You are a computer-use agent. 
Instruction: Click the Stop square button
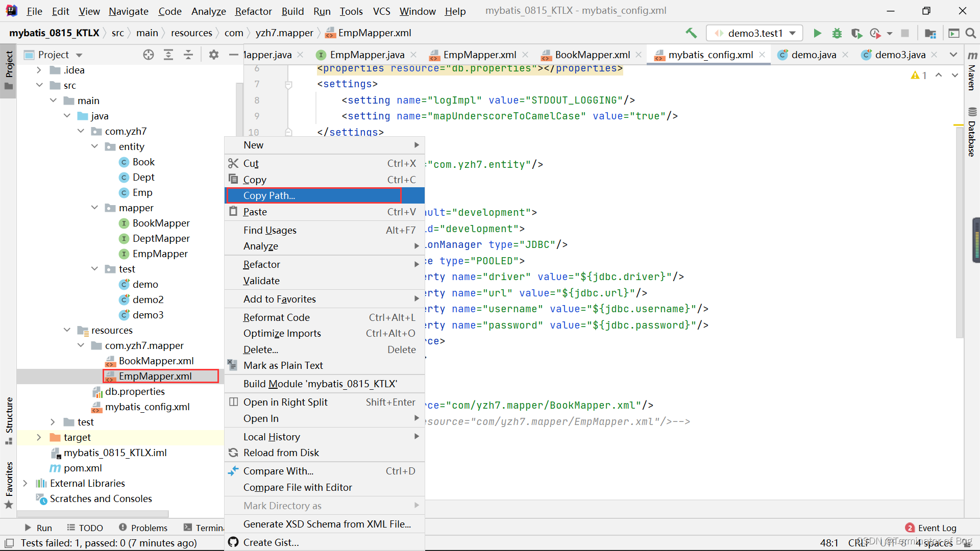tap(905, 33)
